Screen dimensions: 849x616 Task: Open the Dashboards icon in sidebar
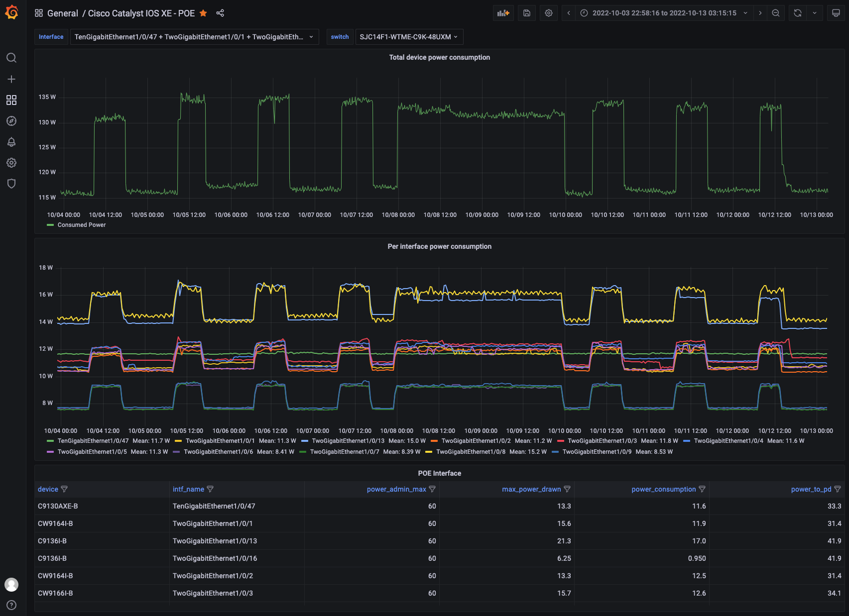(11, 100)
